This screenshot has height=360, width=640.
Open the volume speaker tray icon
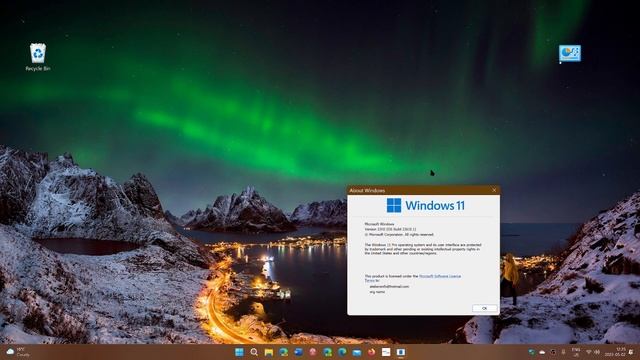pyautogui.click(x=597, y=352)
